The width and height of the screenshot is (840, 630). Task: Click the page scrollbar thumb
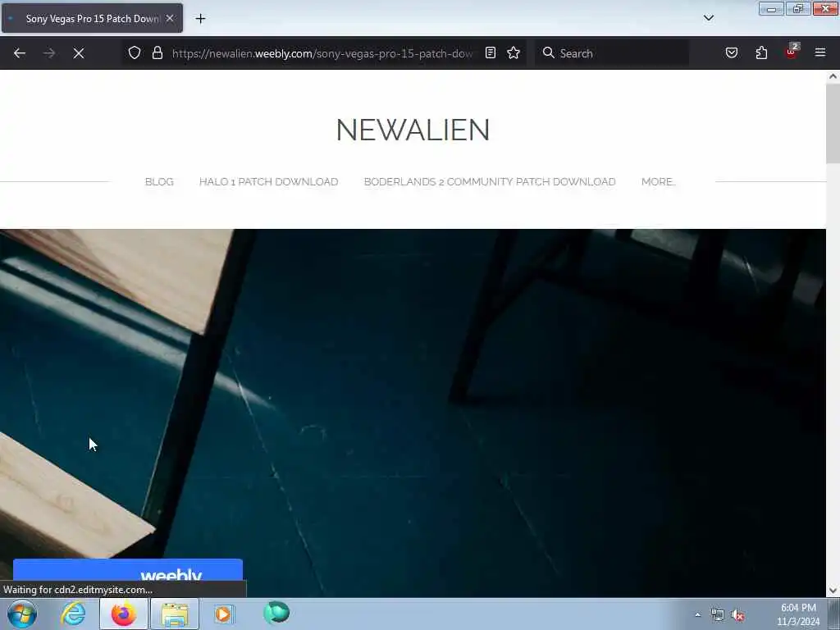833,123
